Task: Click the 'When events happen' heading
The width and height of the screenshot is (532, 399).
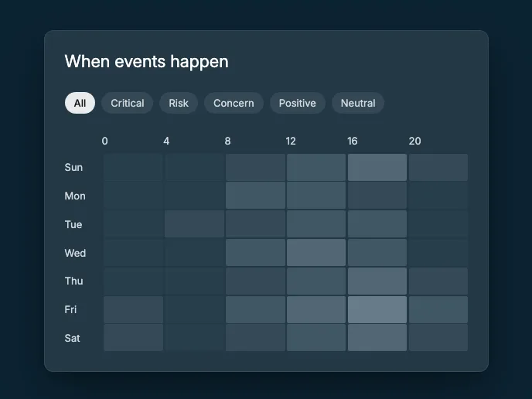Action: [147, 62]
